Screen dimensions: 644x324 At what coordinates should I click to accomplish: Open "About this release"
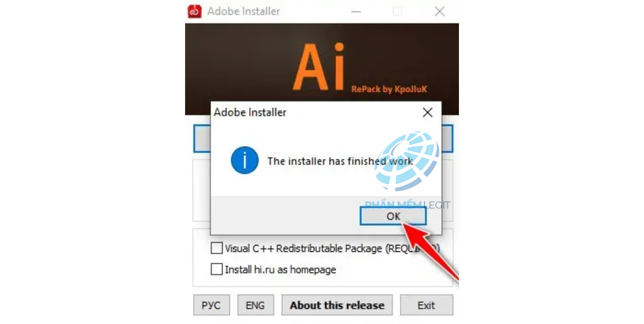pyautogui.click(x=337, y=305)
